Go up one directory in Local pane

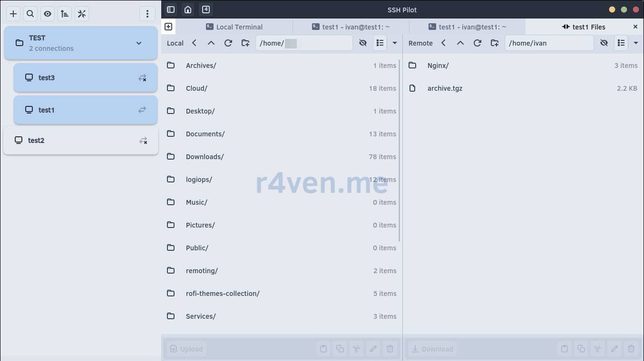(211, 43)
